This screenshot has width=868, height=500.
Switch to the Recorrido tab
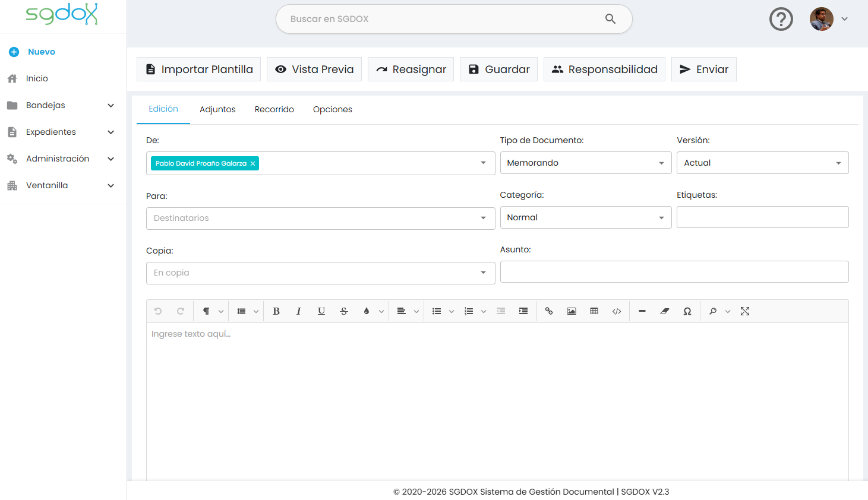pos(274,109)
